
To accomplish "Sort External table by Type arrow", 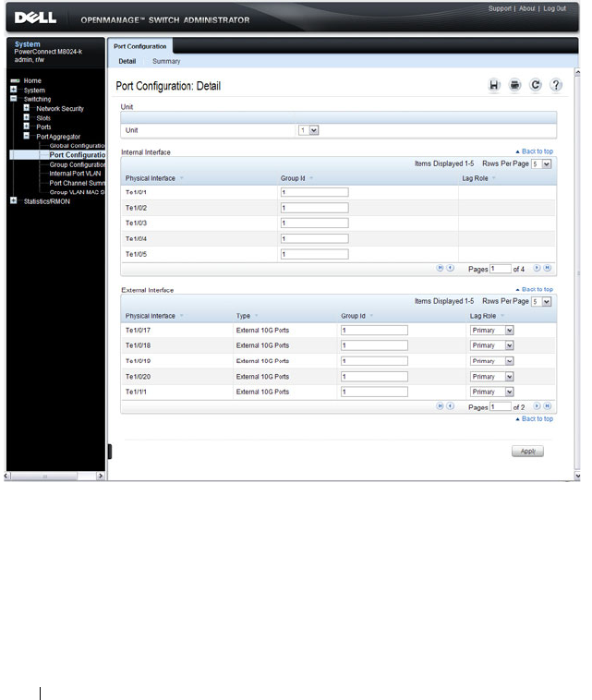I will 256,316.
